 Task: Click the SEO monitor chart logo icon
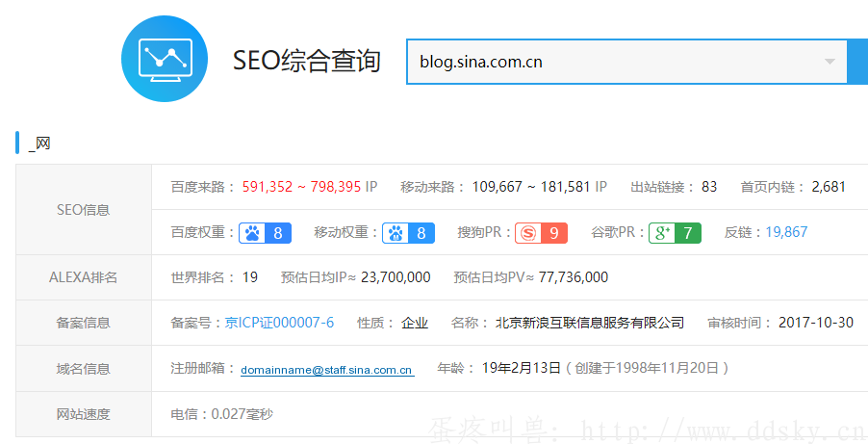[x=165, y=60]
